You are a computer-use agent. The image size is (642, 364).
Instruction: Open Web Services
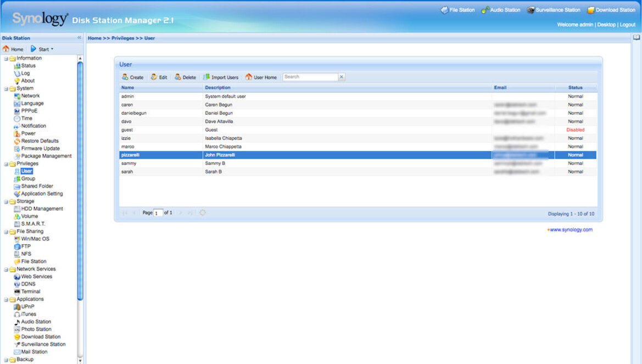pos(36,276)
